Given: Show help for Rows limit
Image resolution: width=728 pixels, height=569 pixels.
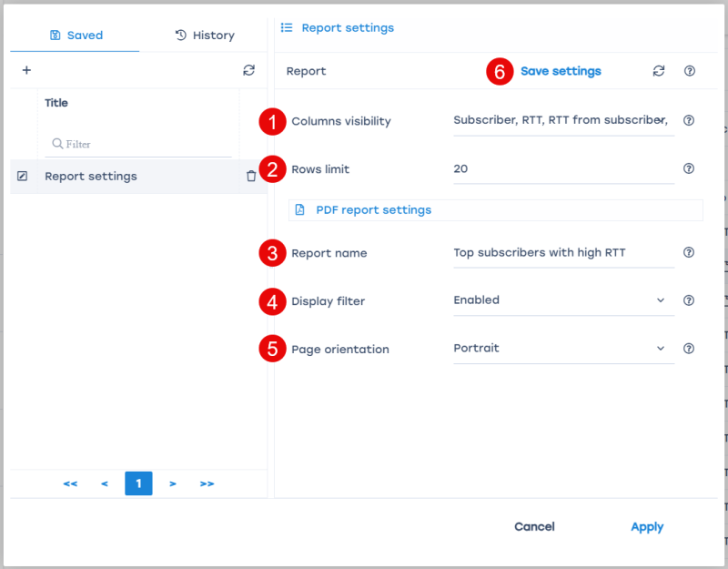Looking at the screenshot, I should point(689,168).
